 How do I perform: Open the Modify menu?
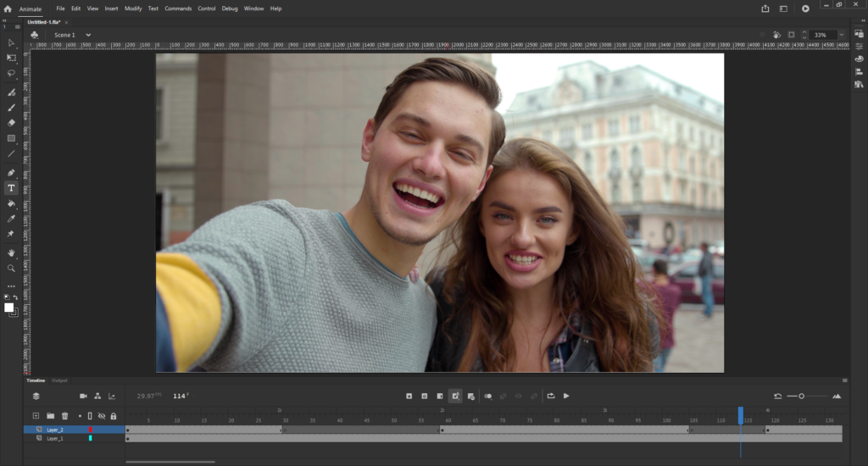point(133,8)
